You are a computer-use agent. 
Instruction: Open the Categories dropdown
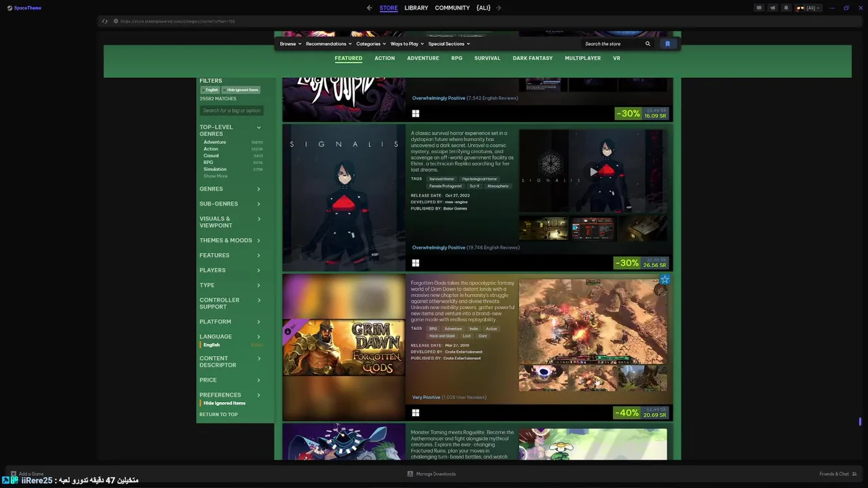coord(371,44)
